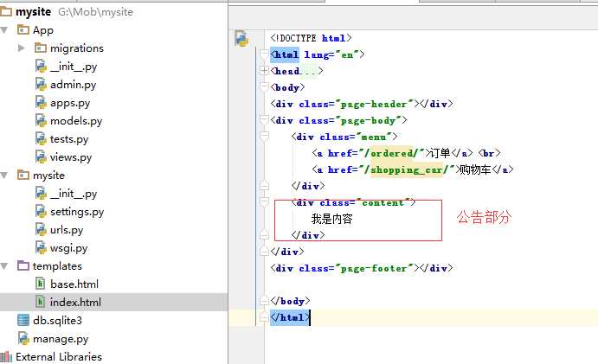The height and width of the screenshot is (364, 598).
Task: Fold the menu div block
Action: (264, 137)
